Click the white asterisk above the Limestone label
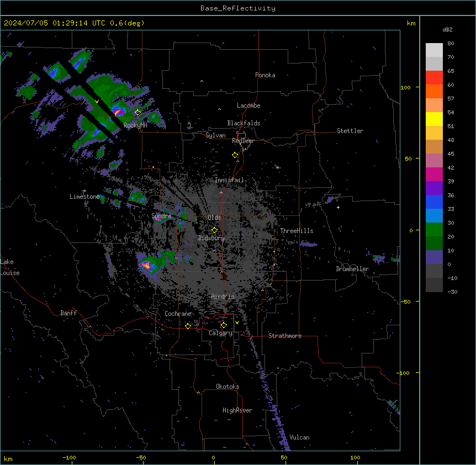The width and height of the screenshot is (476, 465). pos(84,191)
